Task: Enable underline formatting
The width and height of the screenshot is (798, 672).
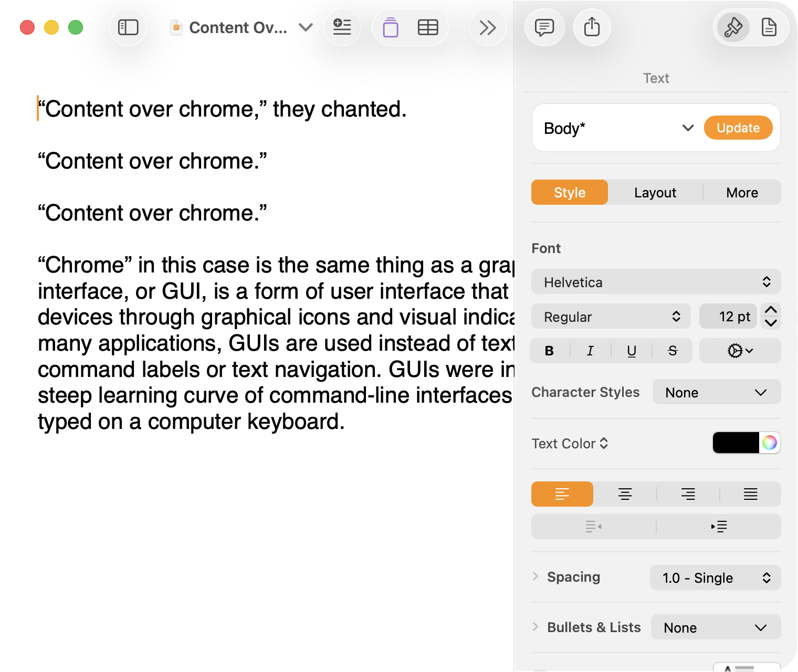Action: point(631,351)
